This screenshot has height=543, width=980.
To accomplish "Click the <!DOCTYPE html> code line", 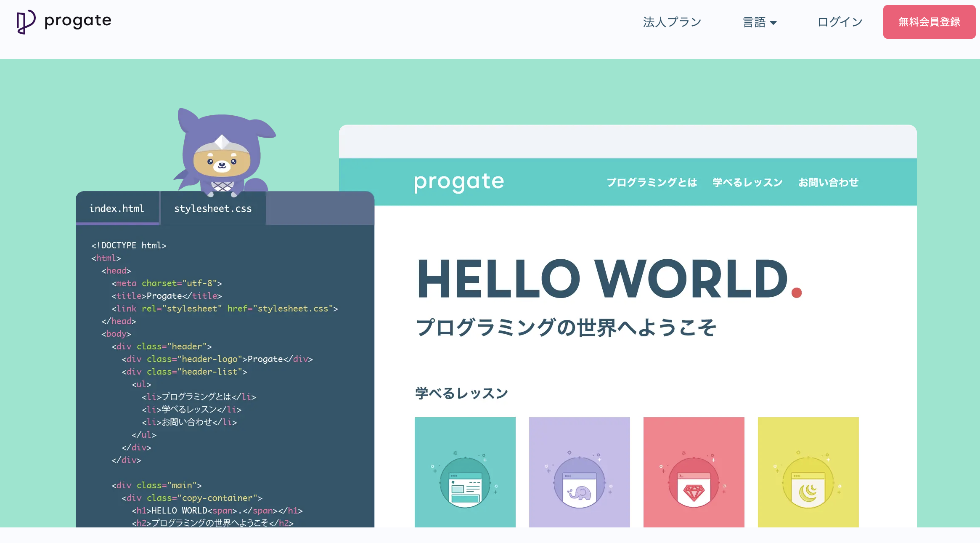I will (129, 245).
